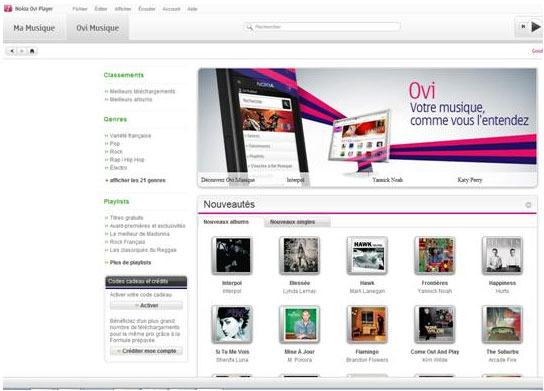Open the Afficher menu
Screen dimensions: 544x391
(123, 9)
